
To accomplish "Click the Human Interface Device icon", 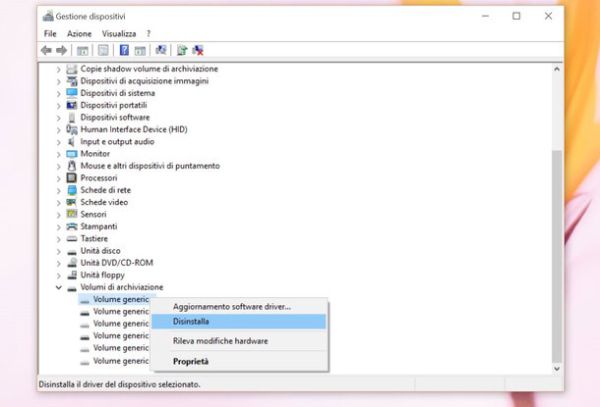I will click(x=72, y=130).
